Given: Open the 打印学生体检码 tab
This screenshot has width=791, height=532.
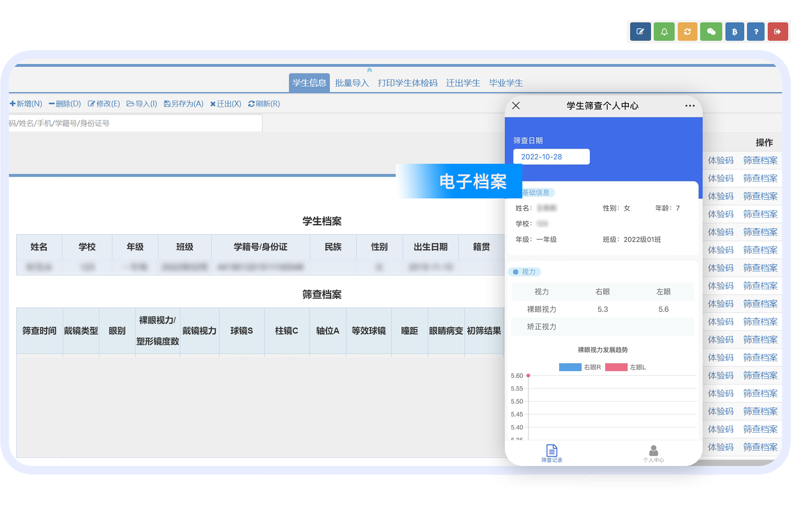Looking at the screenshot, I should pyautogui.click(x=407, y=83).
